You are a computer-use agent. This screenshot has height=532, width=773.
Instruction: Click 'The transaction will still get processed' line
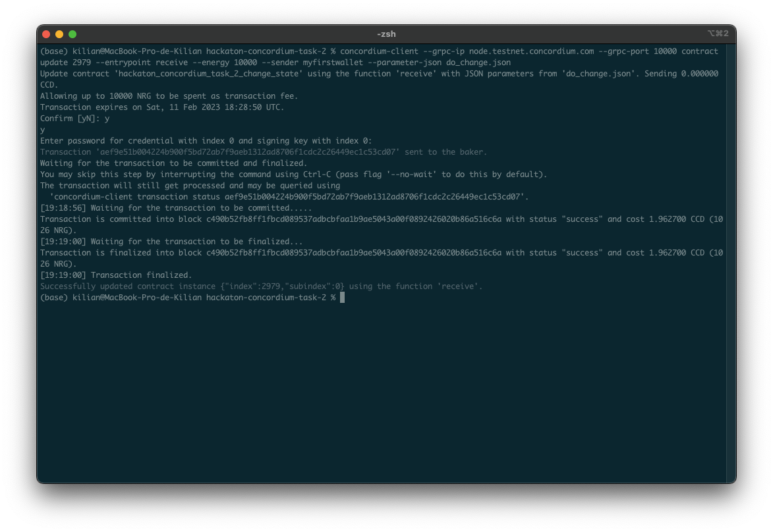190,186
